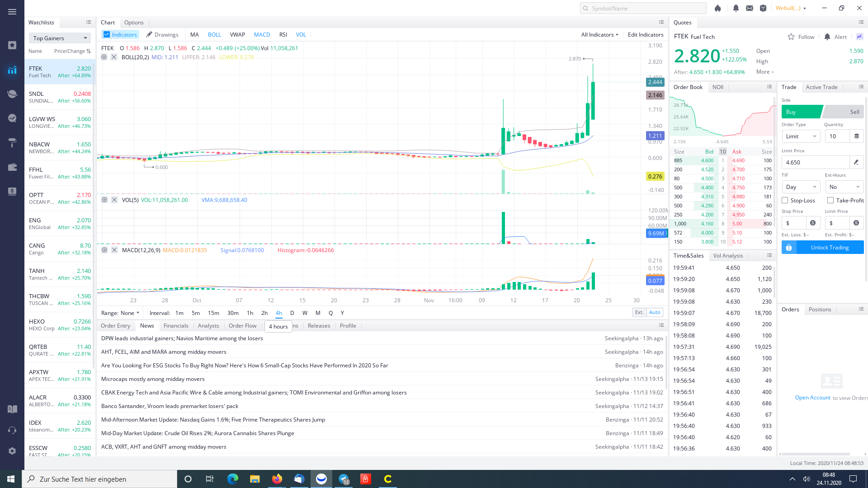Switch to the Financials tab
Viewport: 868px width, 488px height.
click(x=176, y=325)
